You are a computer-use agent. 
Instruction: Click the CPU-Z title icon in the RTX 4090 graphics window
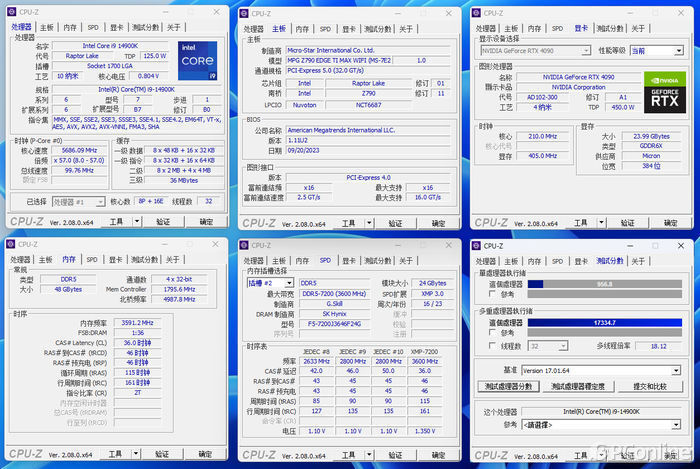476,13
